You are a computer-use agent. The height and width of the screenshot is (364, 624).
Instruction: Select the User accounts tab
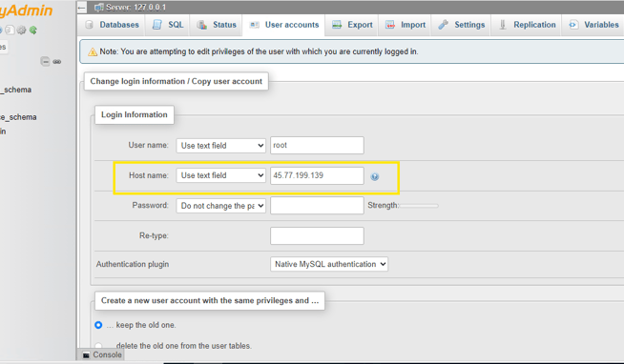[x=284, y=25]
